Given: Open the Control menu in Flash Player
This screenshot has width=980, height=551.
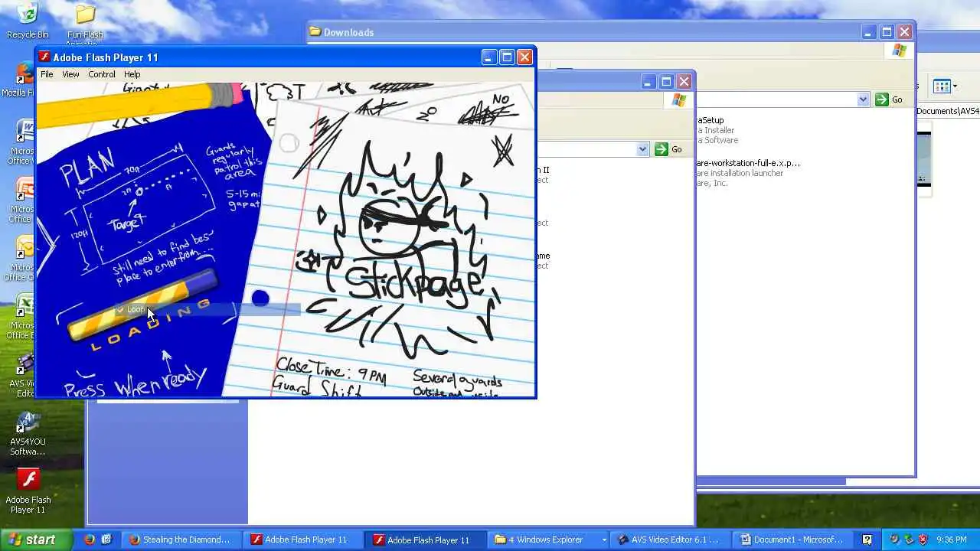Looking at the screenshot, I should click(x=102, y=74).
